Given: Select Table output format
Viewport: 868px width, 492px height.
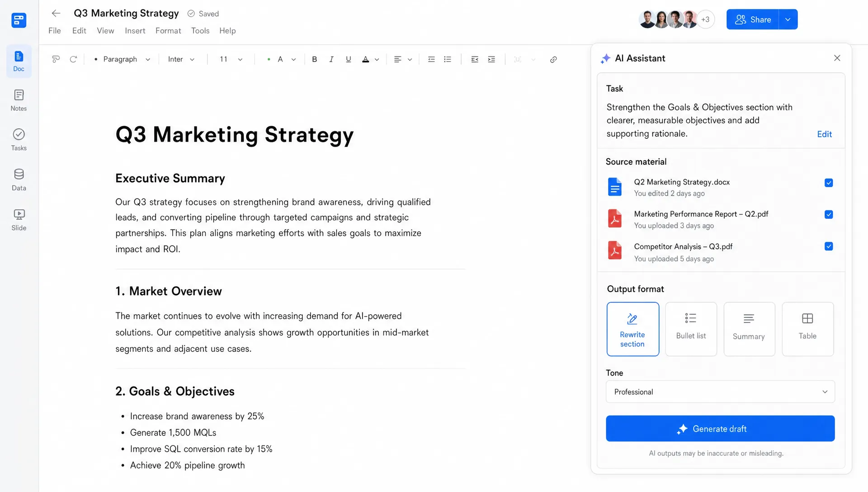Looking at the screenshot, I should click(x=807, y=329).
